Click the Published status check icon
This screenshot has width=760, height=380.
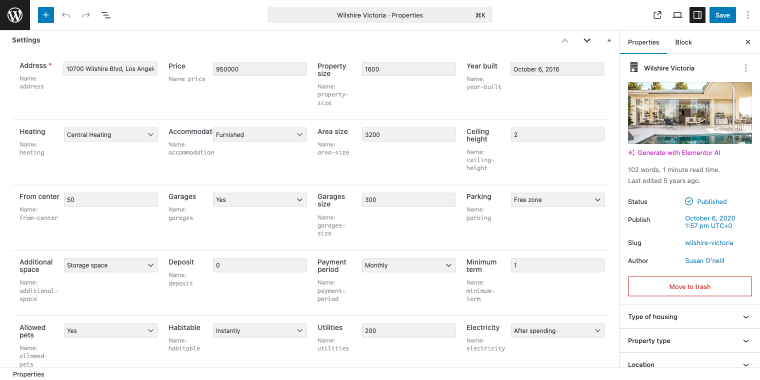click(689, 202)
